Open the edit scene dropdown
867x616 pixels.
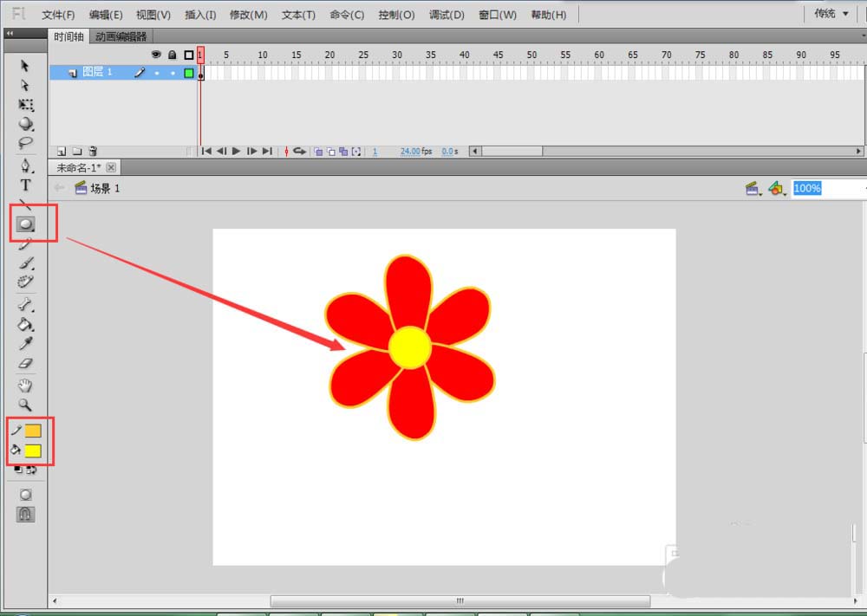coord(753,189)
